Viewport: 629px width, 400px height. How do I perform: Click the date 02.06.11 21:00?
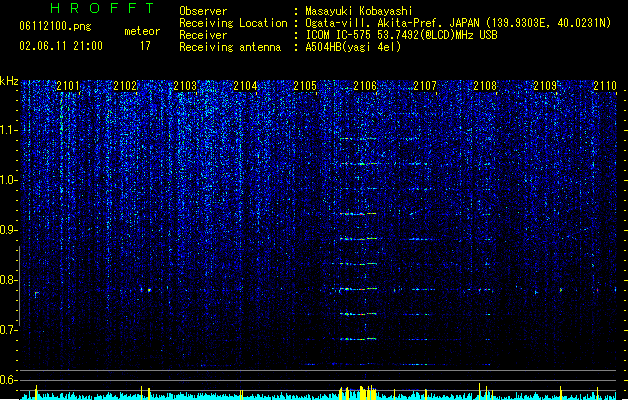(x=61, y=46)
